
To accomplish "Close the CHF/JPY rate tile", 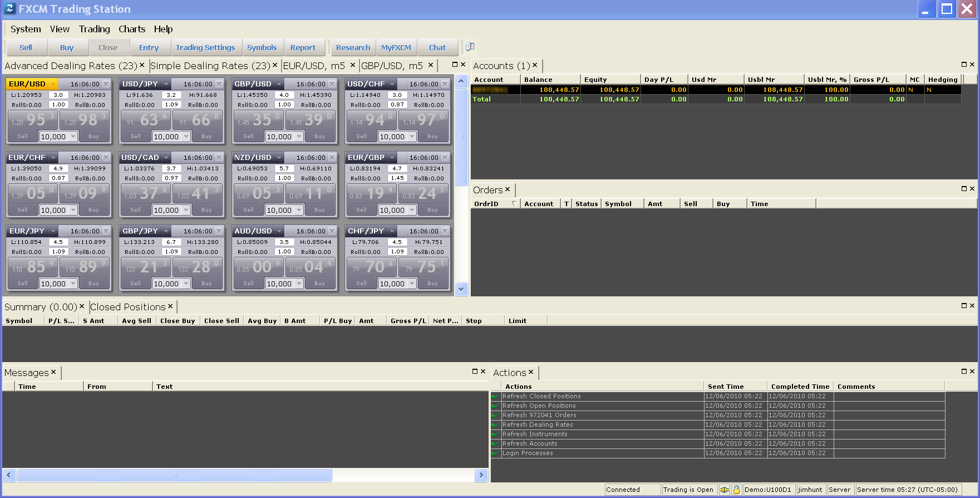I will pos(445,231).
